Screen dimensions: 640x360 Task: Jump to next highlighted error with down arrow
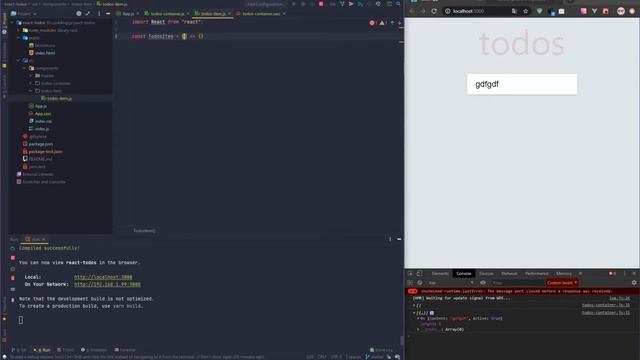point(400,23)
